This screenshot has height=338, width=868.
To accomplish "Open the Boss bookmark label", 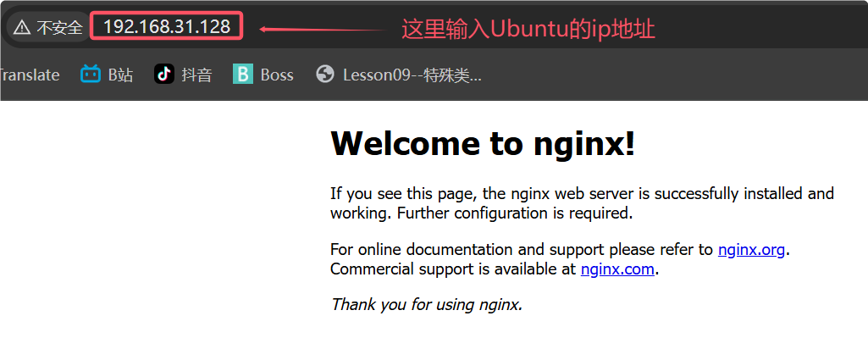I will 277,75.
